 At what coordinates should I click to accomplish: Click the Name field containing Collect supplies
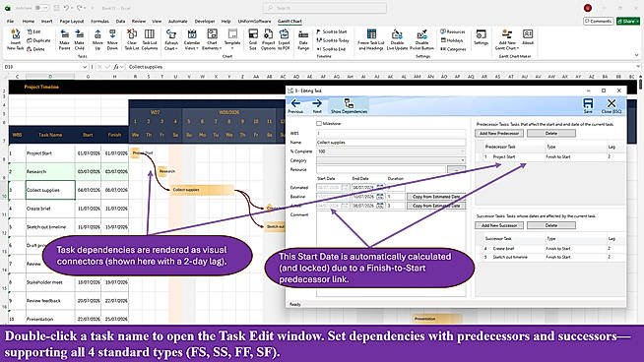pos(391,143)
